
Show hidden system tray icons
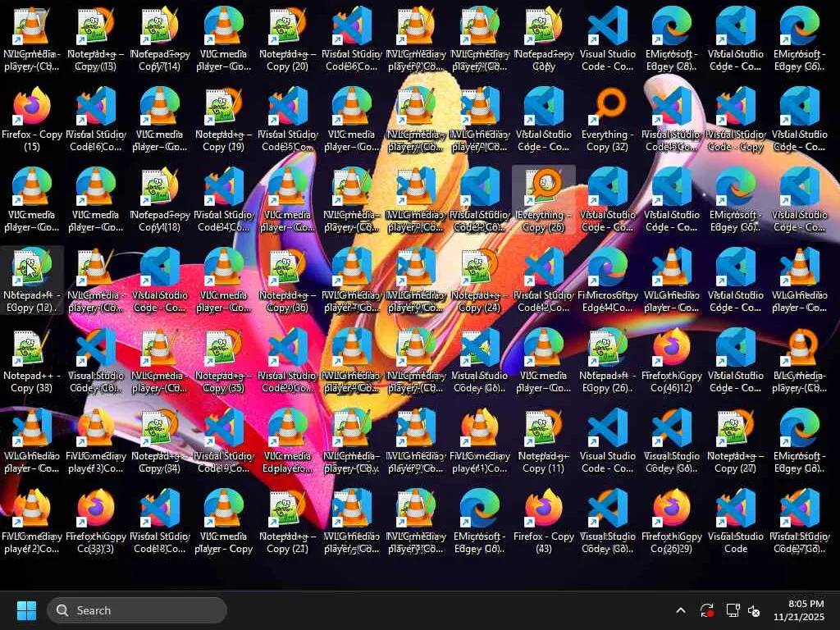680,610
